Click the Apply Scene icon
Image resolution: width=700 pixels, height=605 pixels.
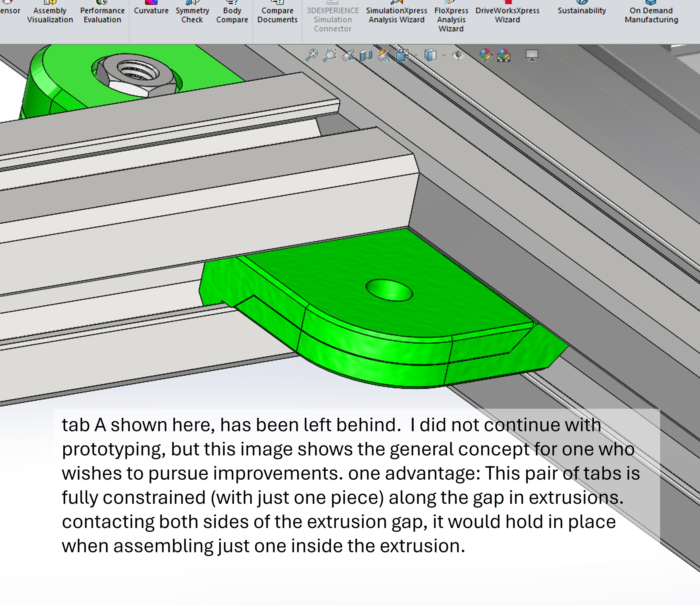point(503,55)
